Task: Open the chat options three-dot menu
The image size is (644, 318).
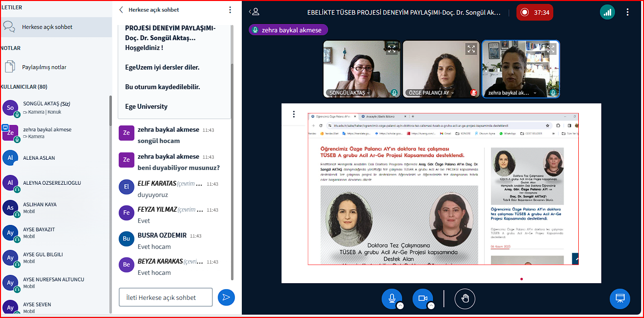Action: tap(230, 10)
